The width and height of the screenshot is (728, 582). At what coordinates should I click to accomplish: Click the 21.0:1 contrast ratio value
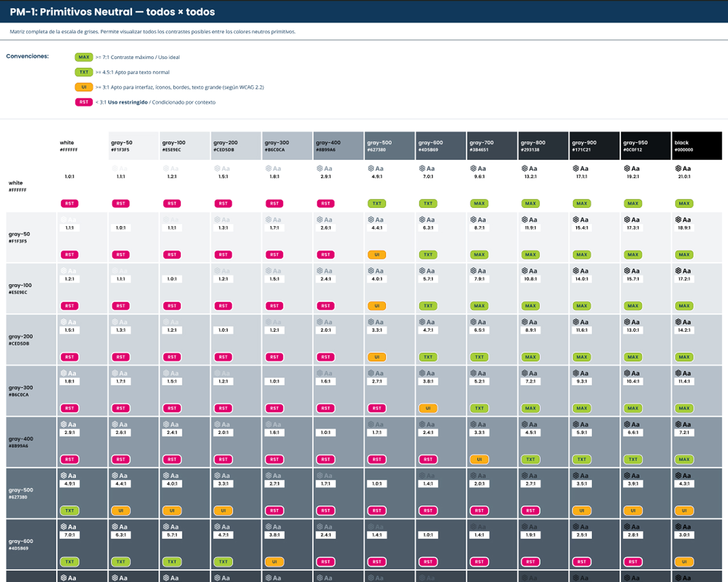684,177
